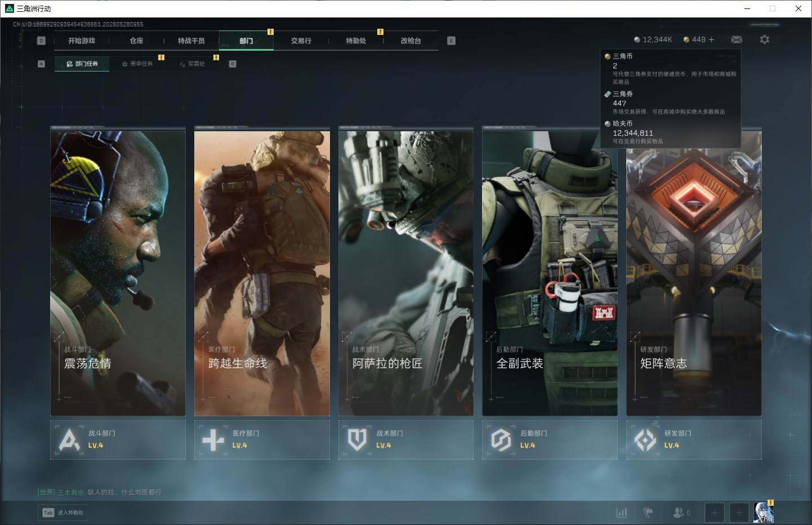812x525 pixels.
Task: Click the 三角币 coin icon in tooltip
Action: click(608, 56)
